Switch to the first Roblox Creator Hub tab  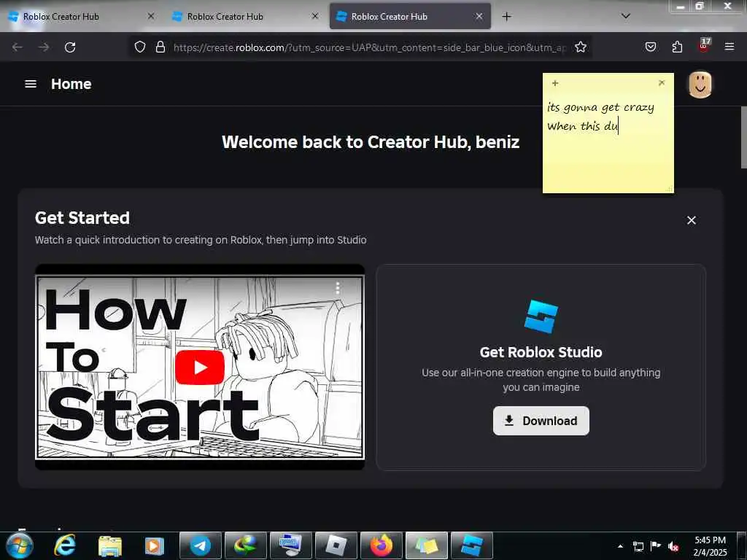coord(82,17)
